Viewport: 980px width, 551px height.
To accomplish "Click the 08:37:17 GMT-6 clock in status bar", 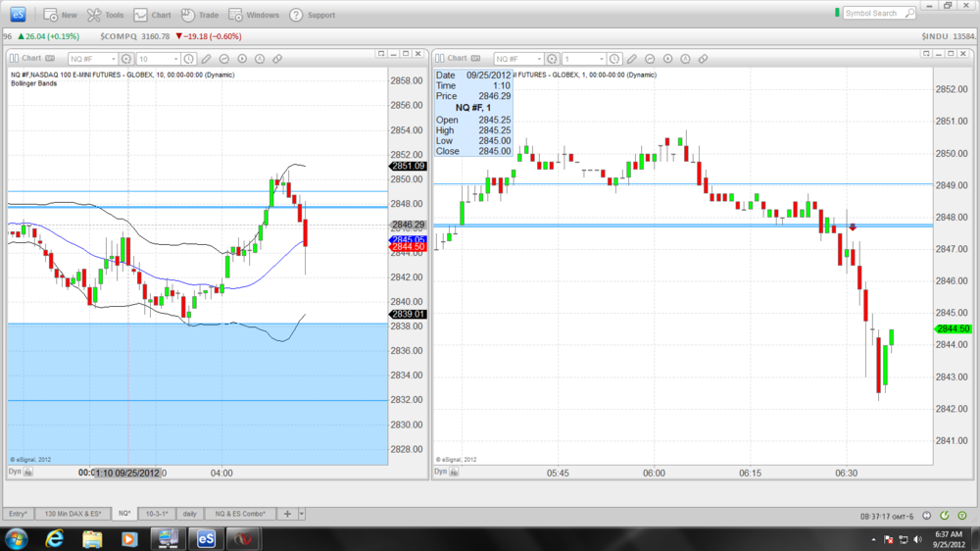I will 887,517.
